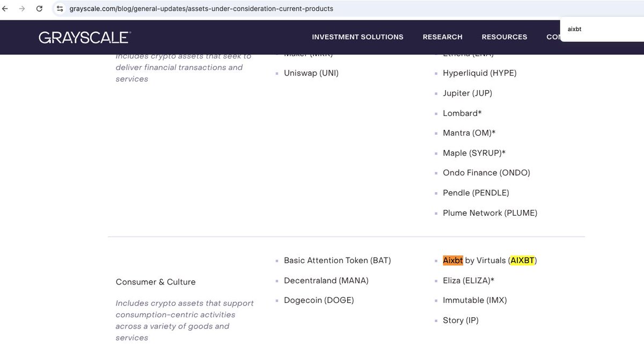Click the Jupiter (JUP) entry
Viewport: 644px width, 358px height.
tap(467, 93)
